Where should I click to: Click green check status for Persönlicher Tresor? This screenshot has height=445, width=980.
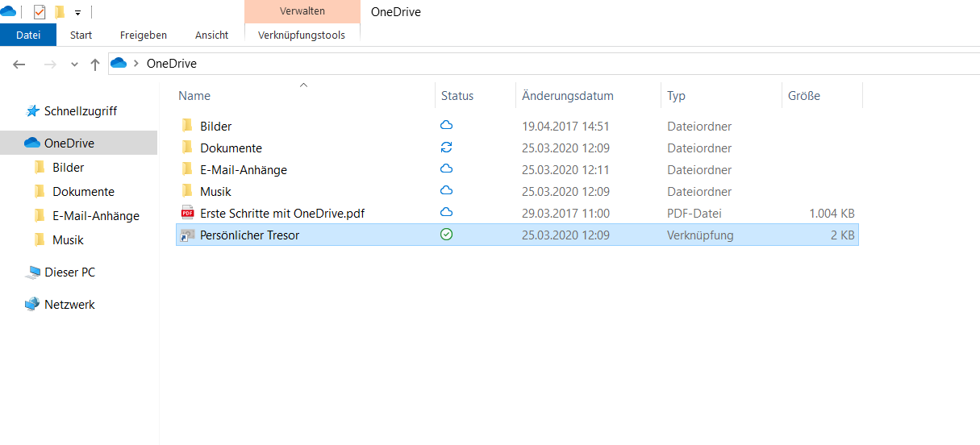[446, 235]
